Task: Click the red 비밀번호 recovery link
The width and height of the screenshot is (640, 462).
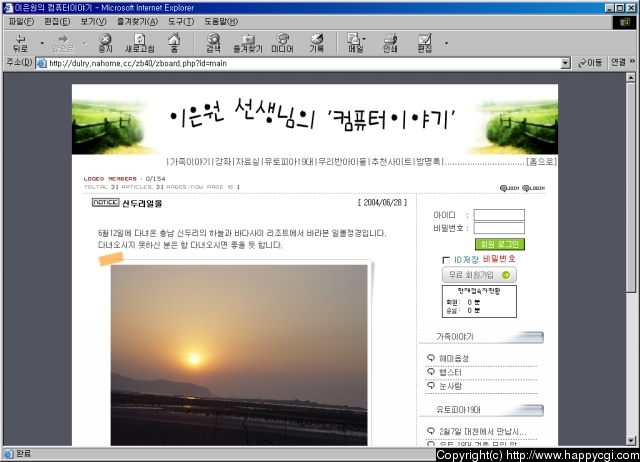Action: [x=499, y=259]
